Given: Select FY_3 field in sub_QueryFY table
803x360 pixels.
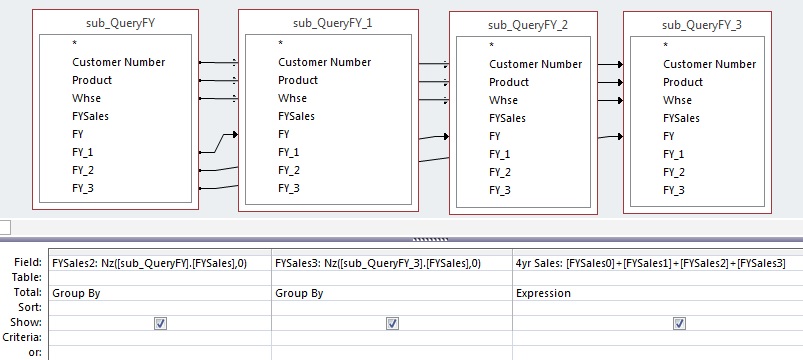Looking at the screenshot, I should tap(82, 188).
